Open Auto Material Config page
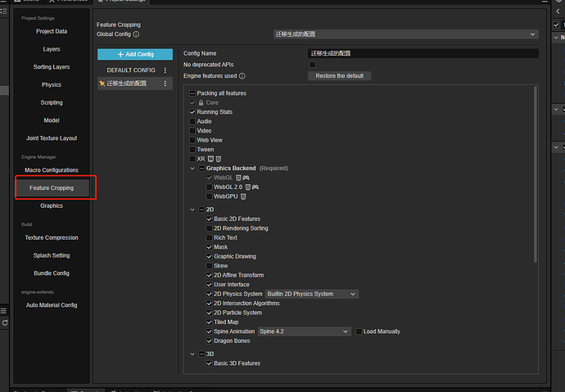The width and height of the screenshot is (565, 392). pos(52,305)
